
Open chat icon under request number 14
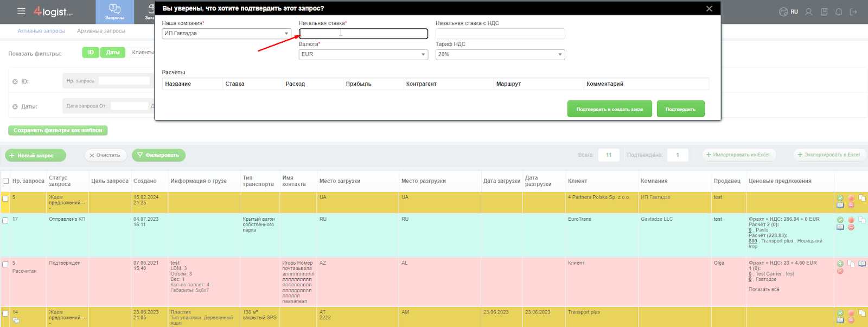click(x=16, y=320)
